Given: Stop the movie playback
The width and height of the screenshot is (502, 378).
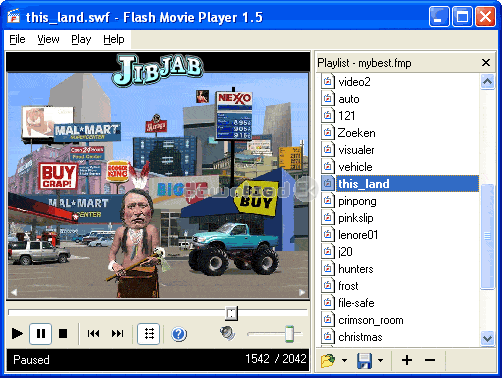Looking at the screenshot, I should click(63, 334).
